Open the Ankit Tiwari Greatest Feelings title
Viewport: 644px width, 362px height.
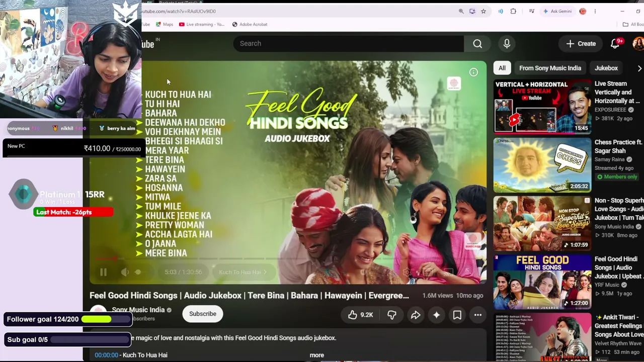coord(619,326)
